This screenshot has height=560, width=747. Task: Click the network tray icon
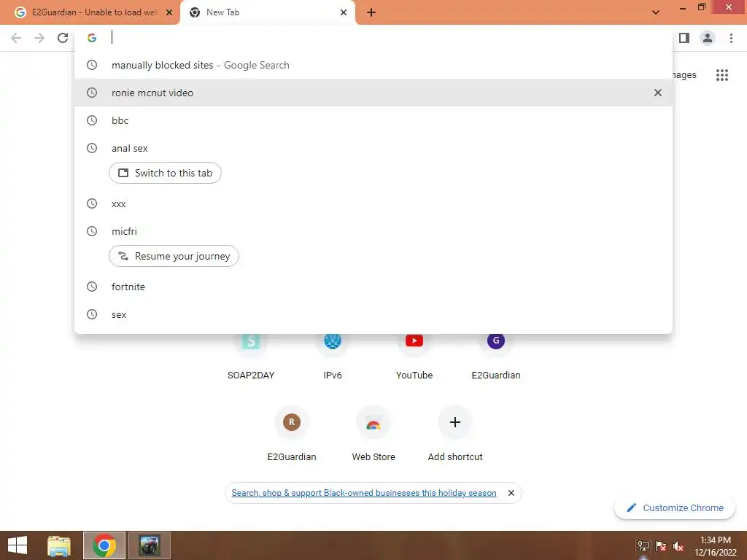coord(643,546)
